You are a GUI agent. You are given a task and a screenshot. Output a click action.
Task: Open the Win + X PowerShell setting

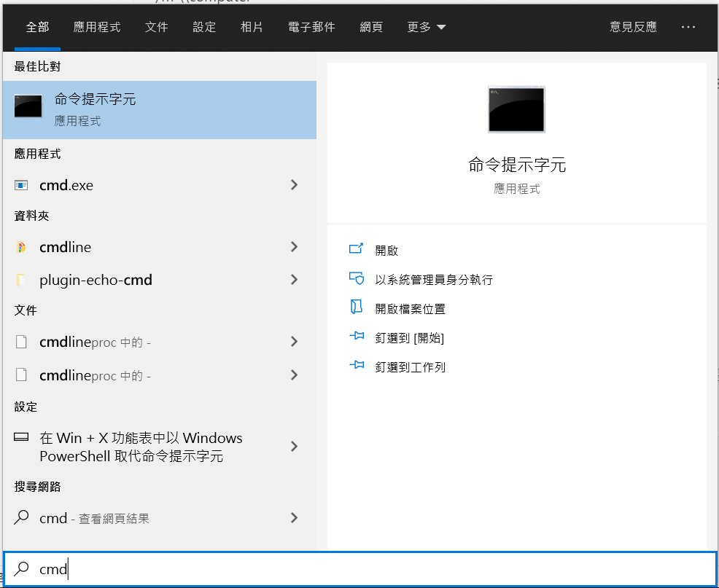click(x=160, y=447)
